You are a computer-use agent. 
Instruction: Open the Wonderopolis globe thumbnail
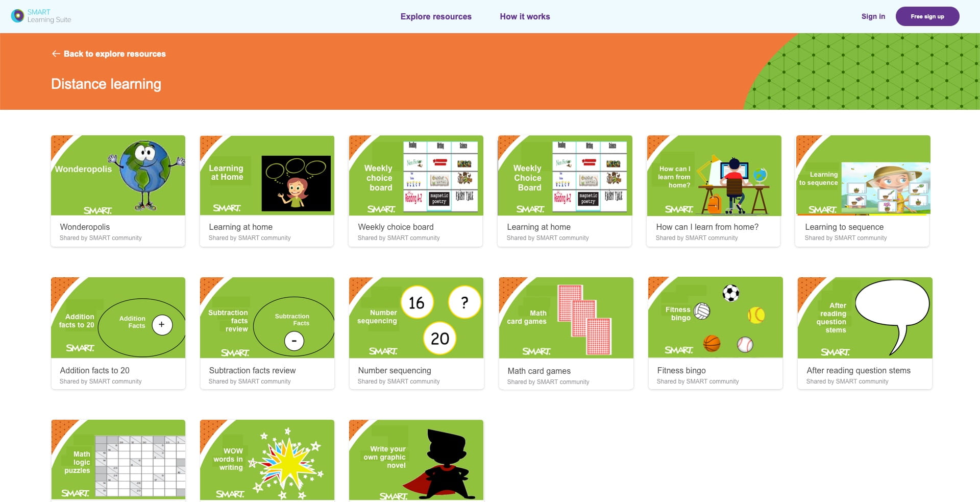pos(118,175)
